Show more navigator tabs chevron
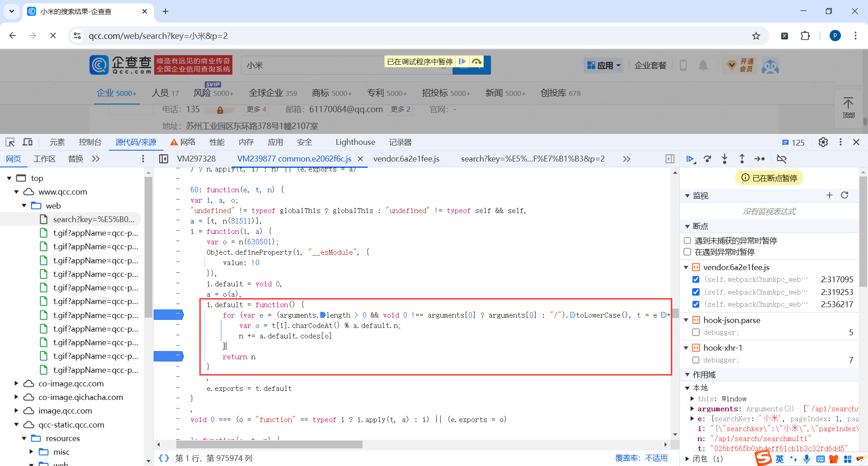Screen dimensions: 868x466 95,159
